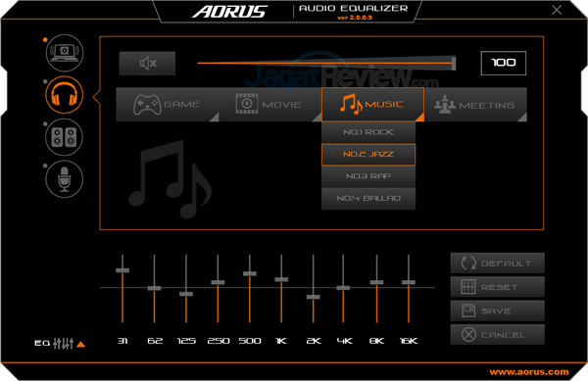The image size is (588, 381).
Task: Expand the Movie tab corner dropdown triangle
Action: [318, 118]
